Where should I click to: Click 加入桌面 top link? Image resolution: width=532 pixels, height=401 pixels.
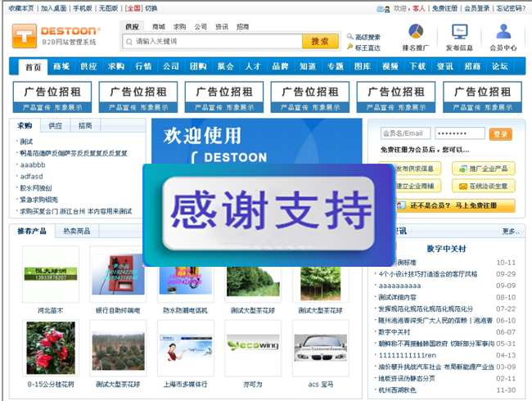53,8
